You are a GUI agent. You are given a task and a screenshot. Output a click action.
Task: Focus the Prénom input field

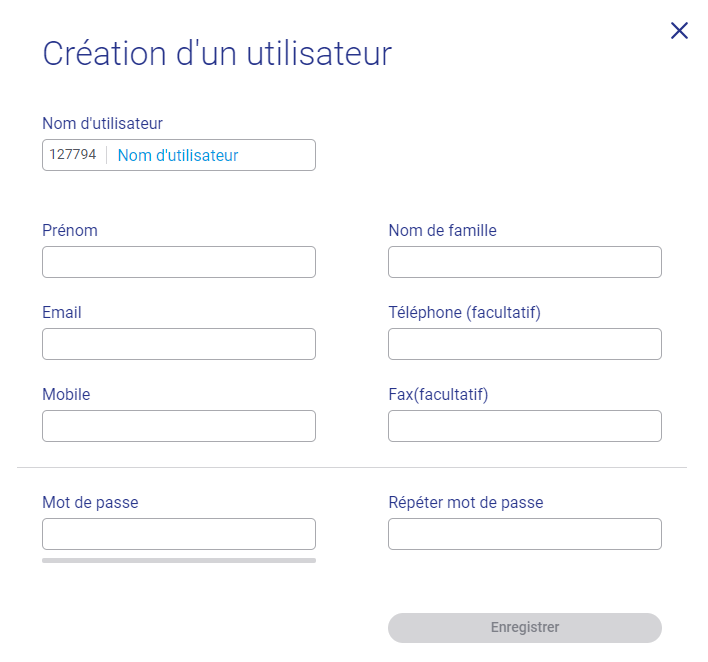click(x=179, y=262)
